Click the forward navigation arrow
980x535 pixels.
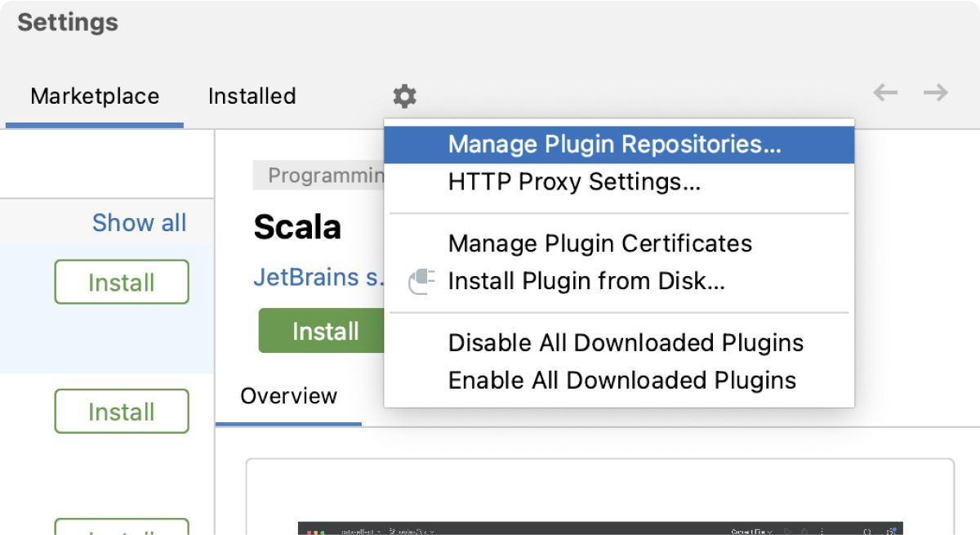click(x=936, y=93)
